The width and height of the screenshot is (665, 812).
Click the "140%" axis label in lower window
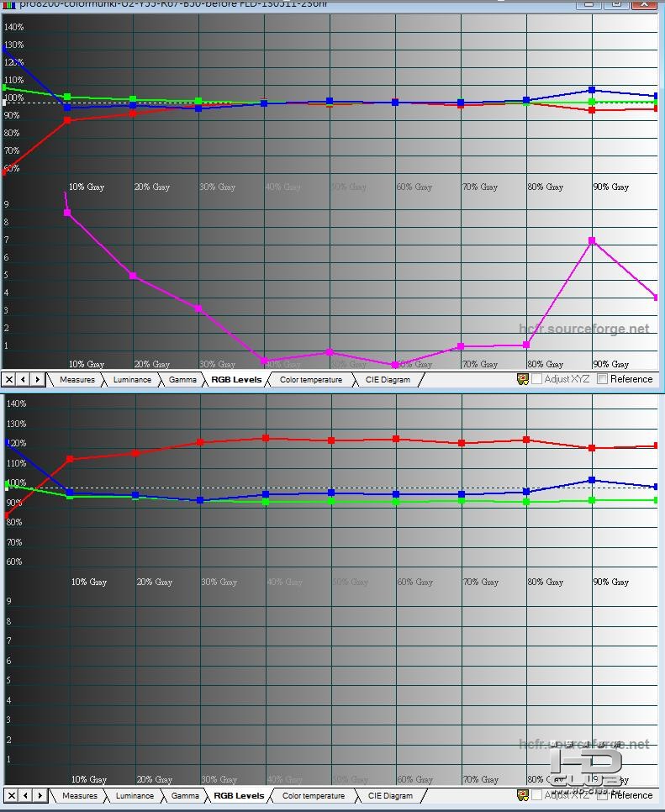pyautogui.click(x=16, y=403)
